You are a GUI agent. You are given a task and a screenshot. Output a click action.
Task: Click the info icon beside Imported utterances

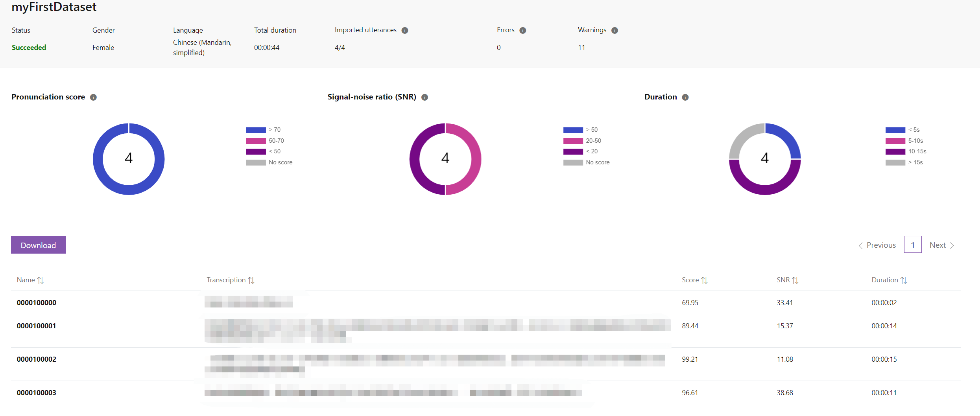click(x=405, y=30)
